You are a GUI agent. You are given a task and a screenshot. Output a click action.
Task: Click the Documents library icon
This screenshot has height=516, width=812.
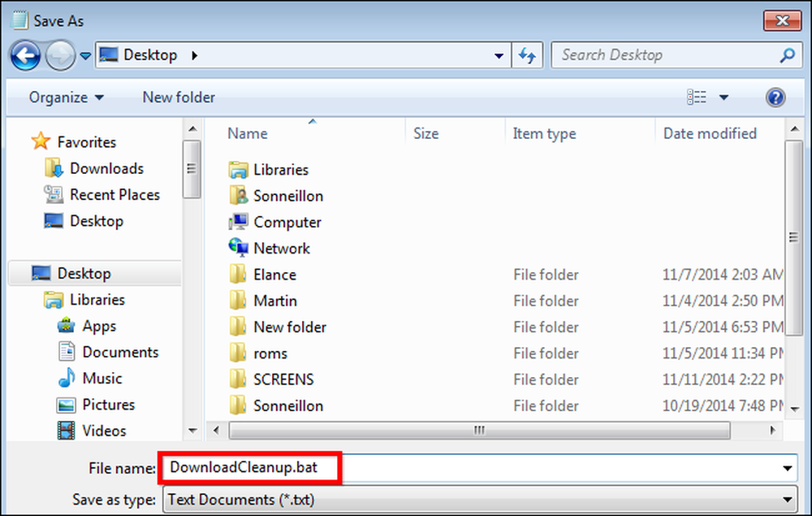67,352
